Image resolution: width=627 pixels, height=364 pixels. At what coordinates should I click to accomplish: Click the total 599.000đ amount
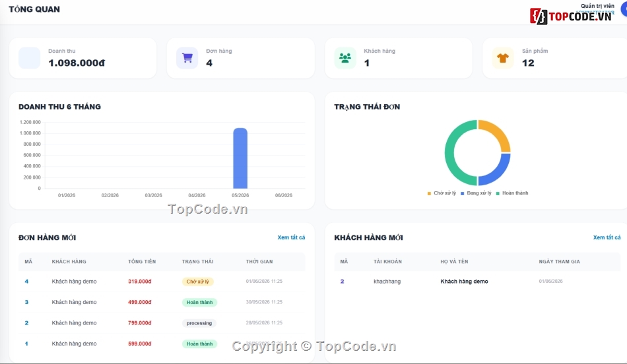point(139,344)
